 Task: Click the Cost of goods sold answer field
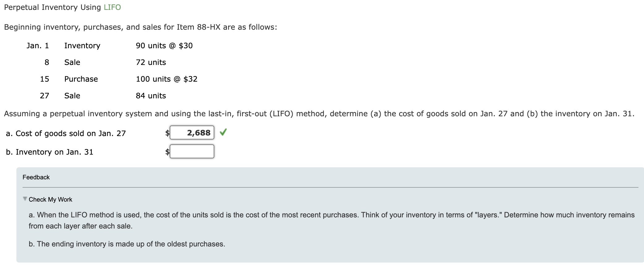pyautogui.click(x=192, y=133)
